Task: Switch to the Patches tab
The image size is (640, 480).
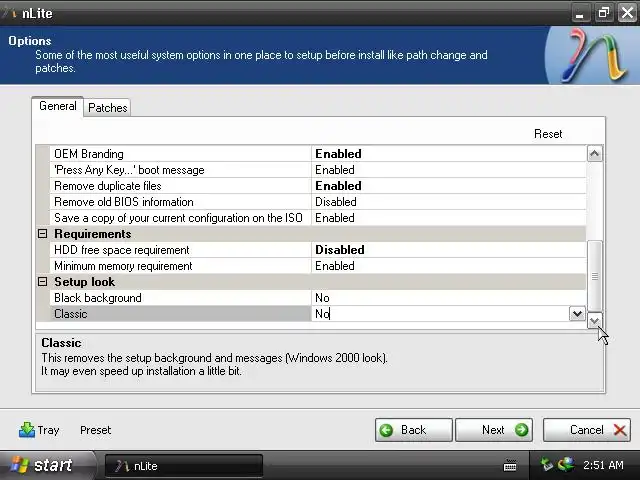Action: (108, 108)
